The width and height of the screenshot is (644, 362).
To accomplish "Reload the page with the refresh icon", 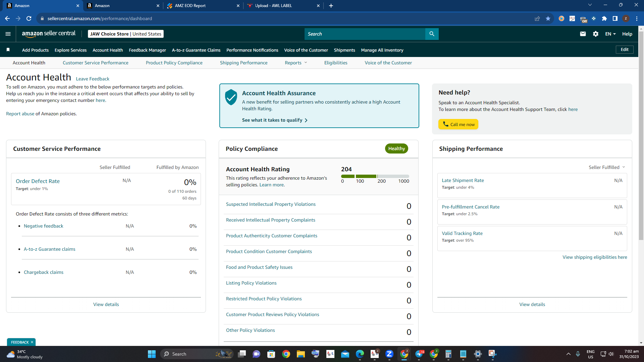I will pos(29,18).
